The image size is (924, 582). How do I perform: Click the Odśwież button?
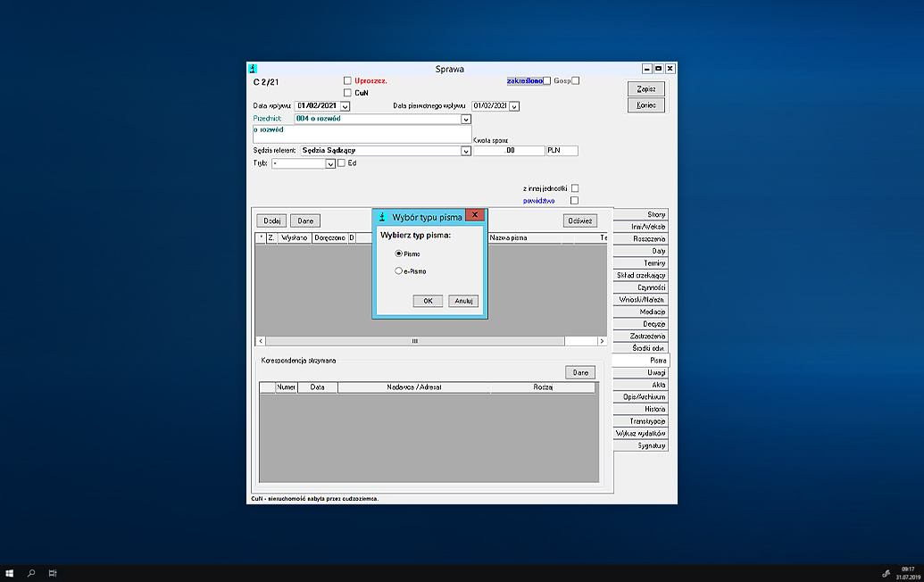click(x=580, y=220)
